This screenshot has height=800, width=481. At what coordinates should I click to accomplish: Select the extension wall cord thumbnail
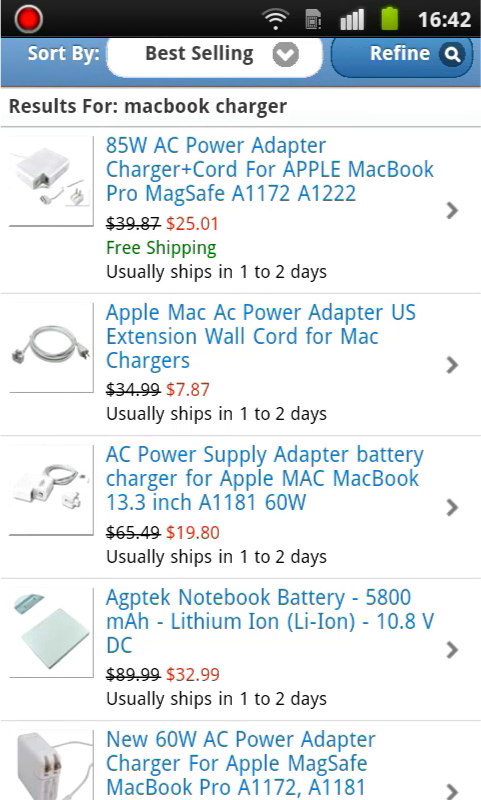pyautogui.click(x=51, y=348)
